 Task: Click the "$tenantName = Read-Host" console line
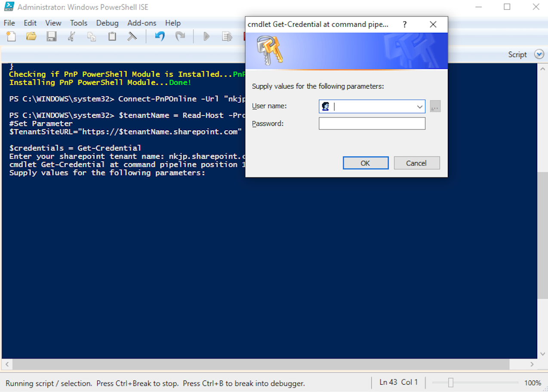pos(127,116)
